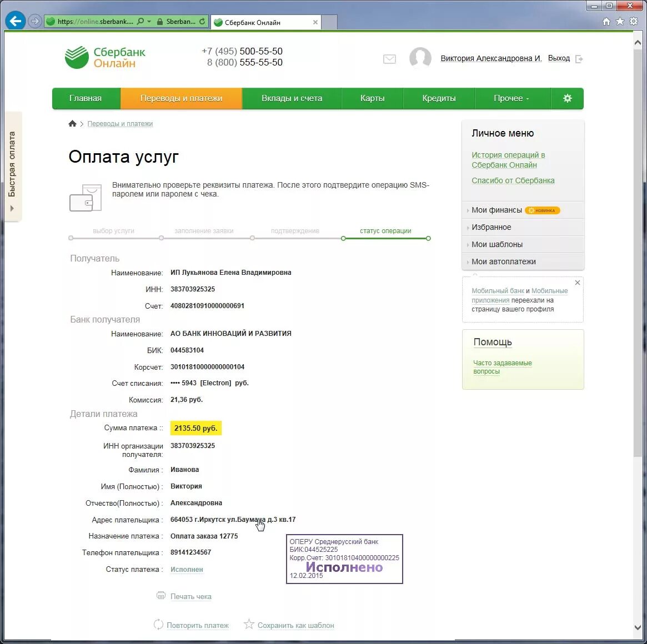Screen dimensions: 647x644
Task: Click the Исполнено stamp box
Action: (344, 559)
